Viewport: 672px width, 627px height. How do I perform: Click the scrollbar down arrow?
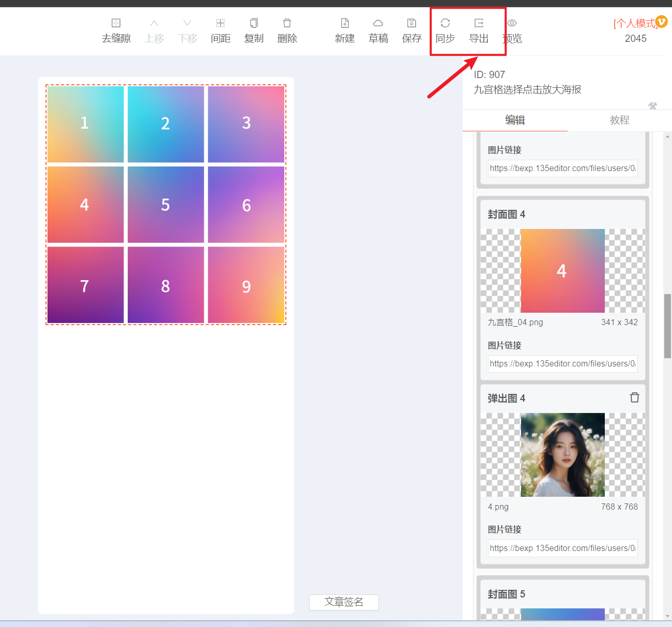coord(667,616)
